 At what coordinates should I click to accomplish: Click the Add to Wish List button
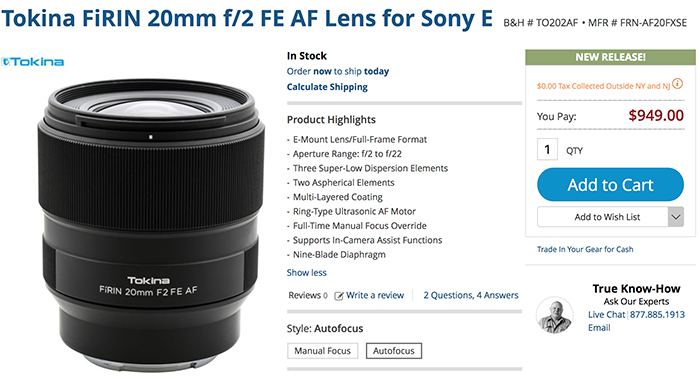(x=603, y=217)
